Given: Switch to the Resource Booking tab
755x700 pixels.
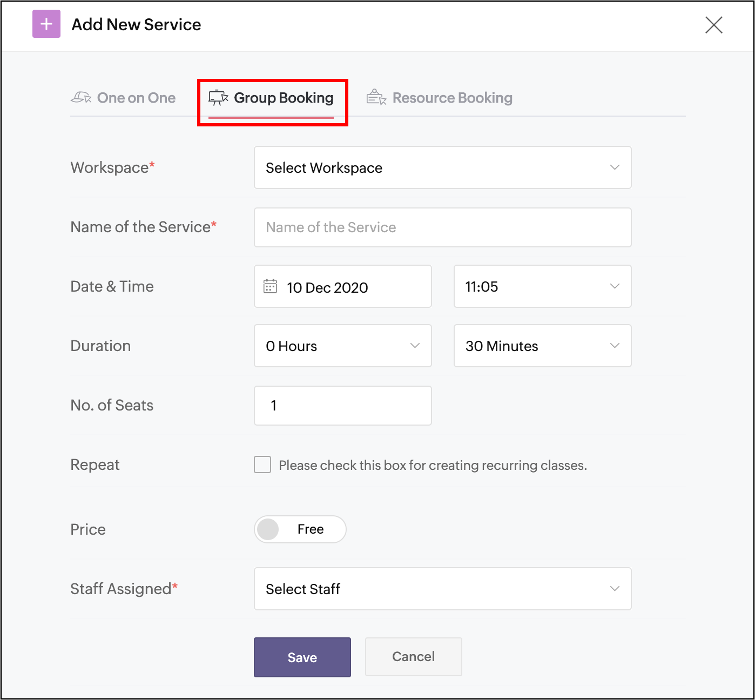Looking at the screenshot, I should [x=452, y=98].
